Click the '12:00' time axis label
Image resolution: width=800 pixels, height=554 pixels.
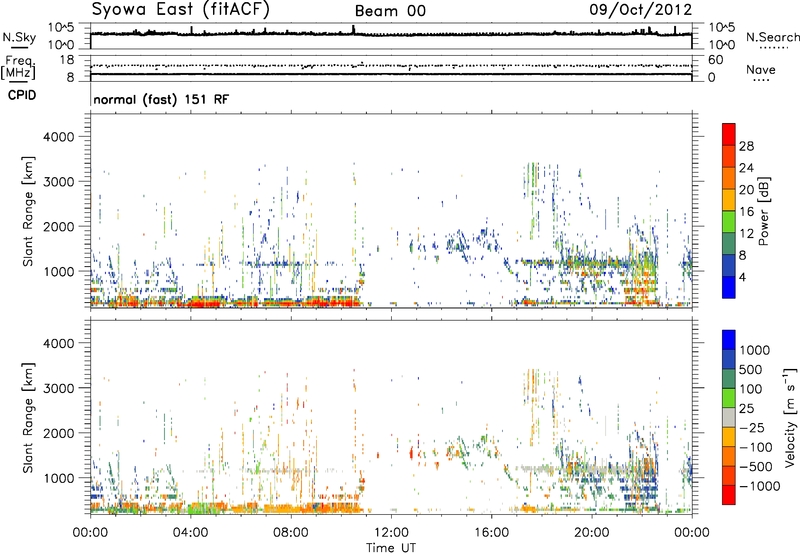[x=391, y=533]
